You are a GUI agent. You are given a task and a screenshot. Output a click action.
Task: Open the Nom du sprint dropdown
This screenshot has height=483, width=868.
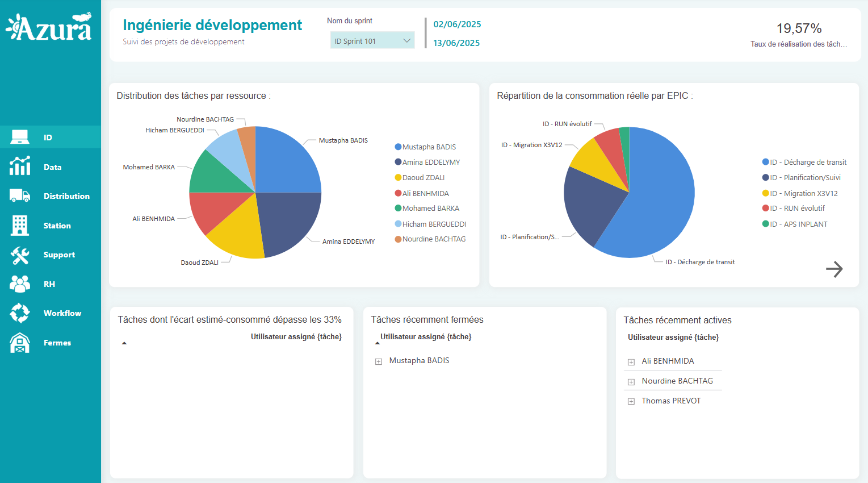[372, 41]
